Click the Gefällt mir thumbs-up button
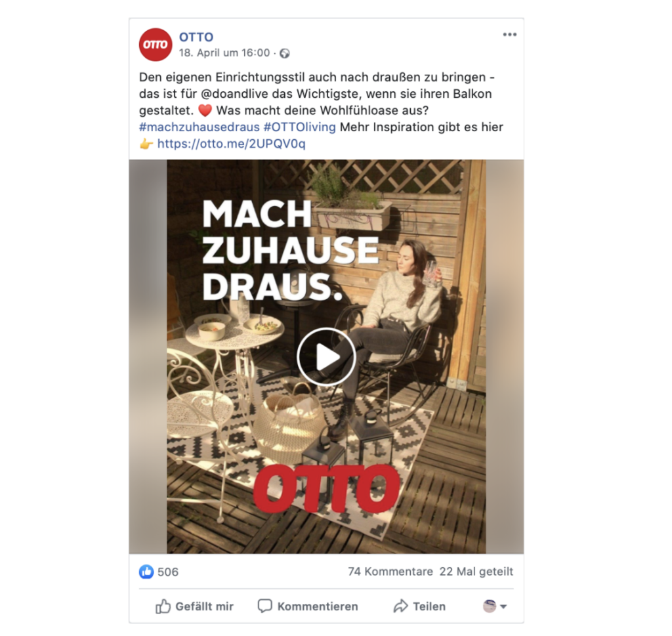The height and width of the screenshot is (636, 672). pyautogui.click(x=194, y=606)
